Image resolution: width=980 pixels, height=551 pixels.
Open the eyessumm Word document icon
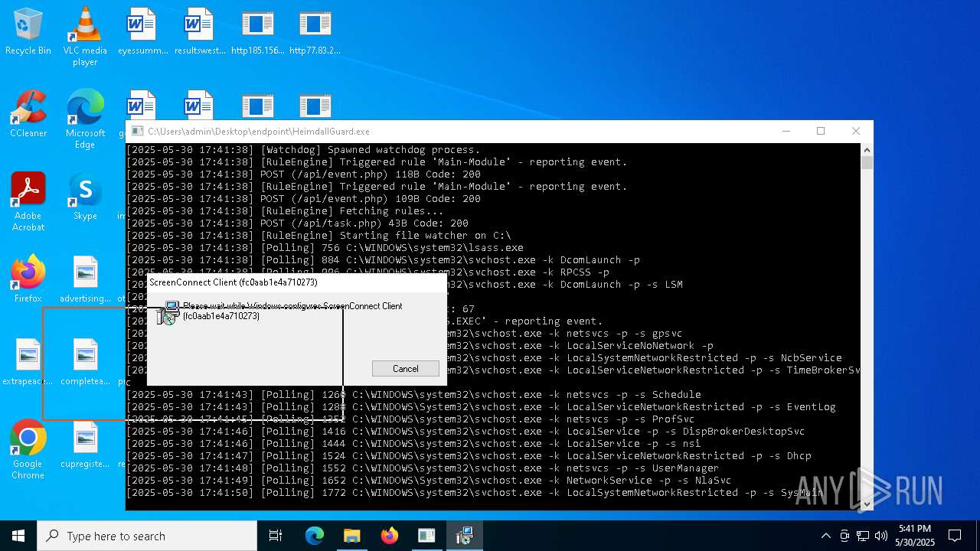142,31
